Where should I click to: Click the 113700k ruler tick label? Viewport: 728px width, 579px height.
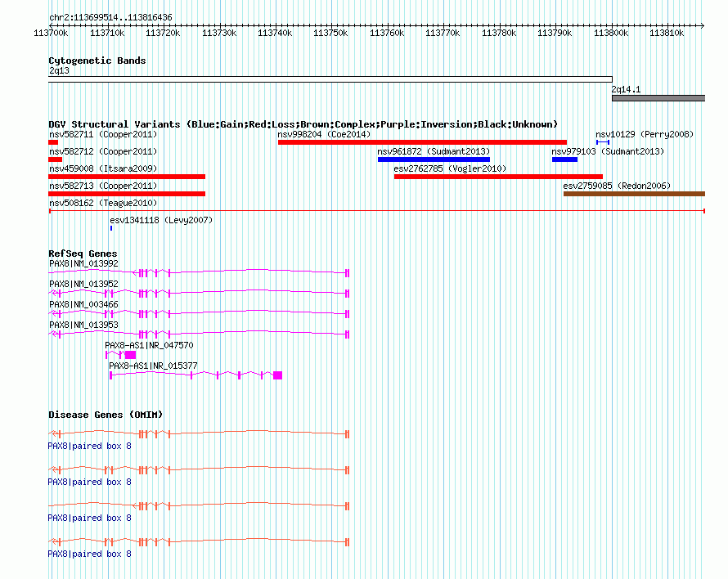[51, 33]
